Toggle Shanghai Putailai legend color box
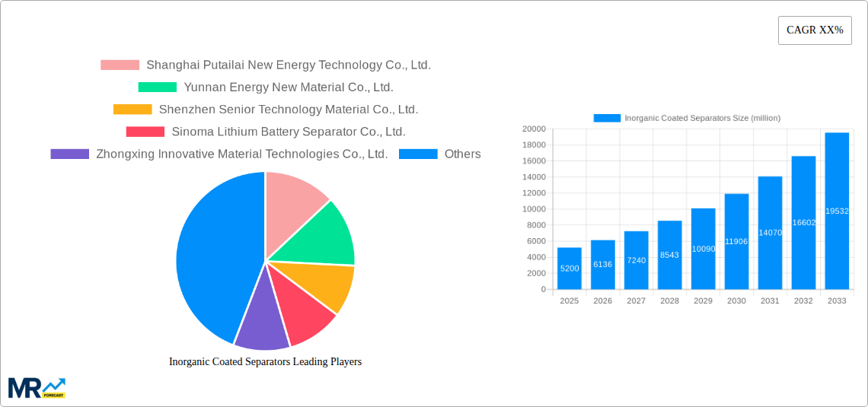The height and width of the screenshot is (407, 868). [120, 65]
